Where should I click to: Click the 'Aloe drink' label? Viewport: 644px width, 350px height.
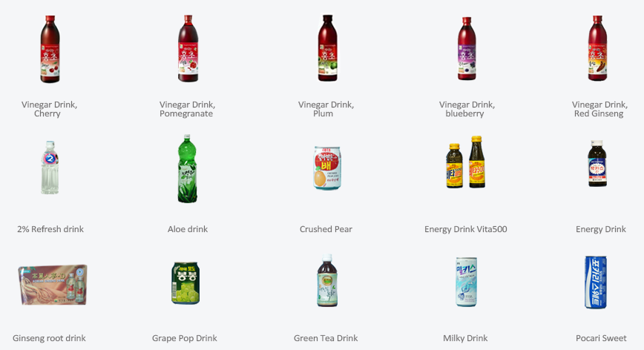187,229
